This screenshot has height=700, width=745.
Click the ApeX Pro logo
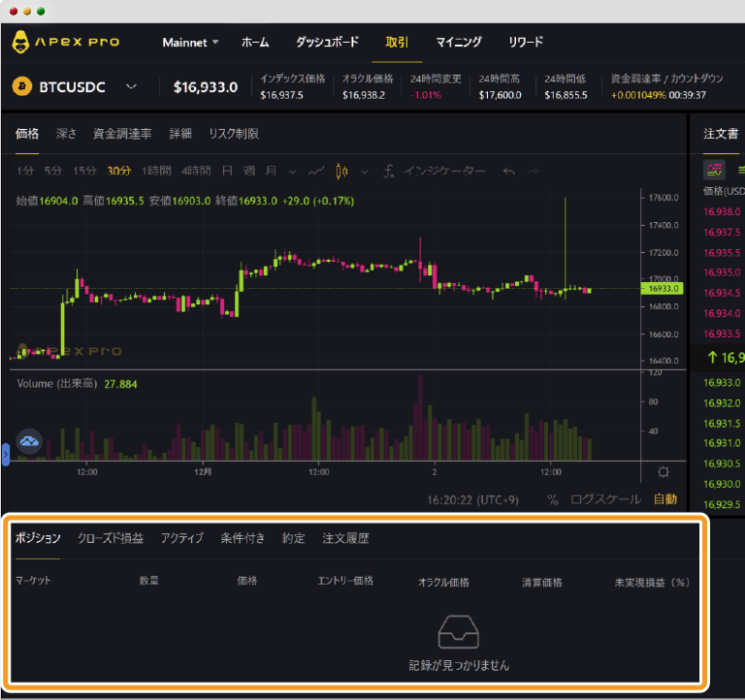(x=66, y=43)
